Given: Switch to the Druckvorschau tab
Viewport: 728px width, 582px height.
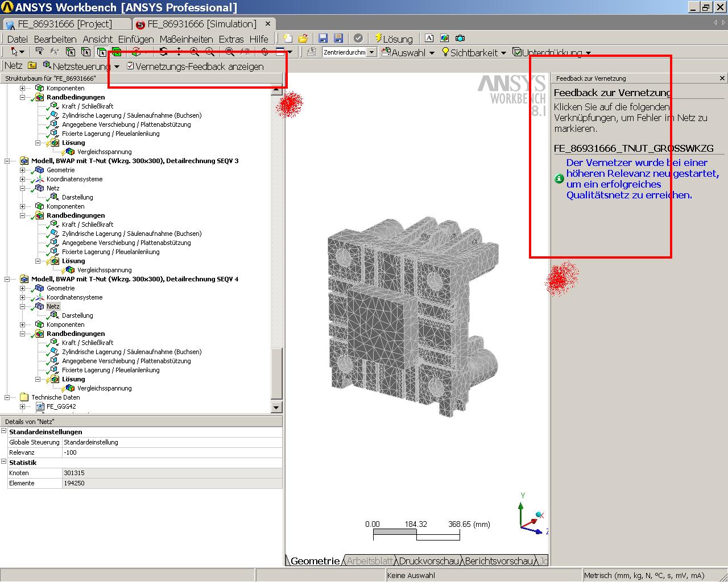Looking at the screenshot, I should point(428,561).
